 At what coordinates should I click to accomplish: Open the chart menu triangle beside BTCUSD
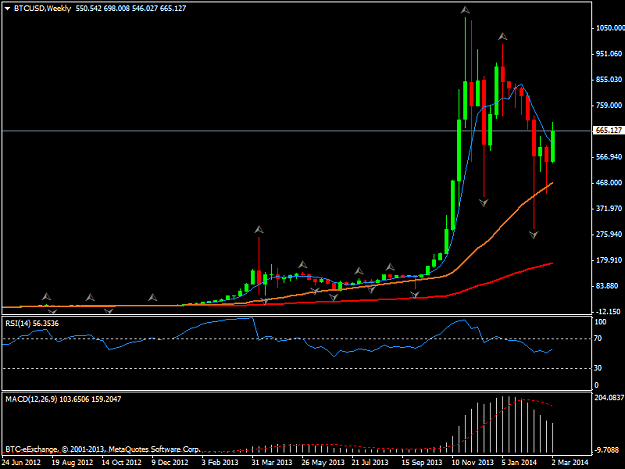pos(7,8)
